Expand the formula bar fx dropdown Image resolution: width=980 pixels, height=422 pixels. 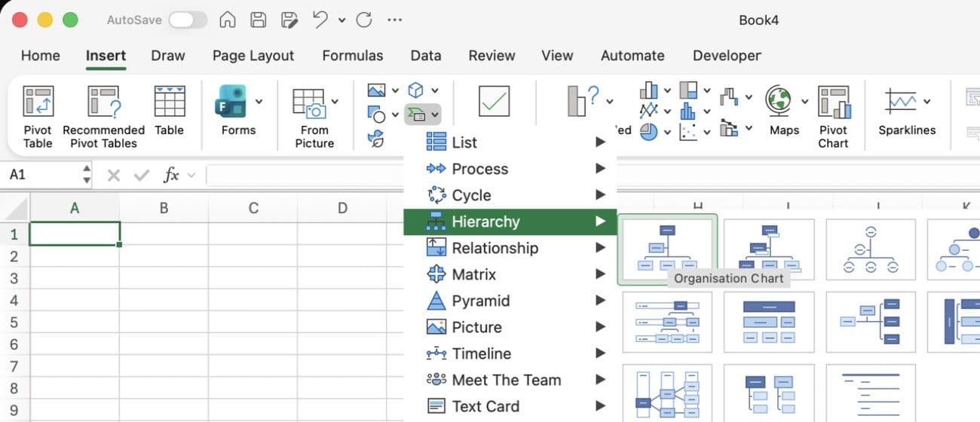coord(191,175)
